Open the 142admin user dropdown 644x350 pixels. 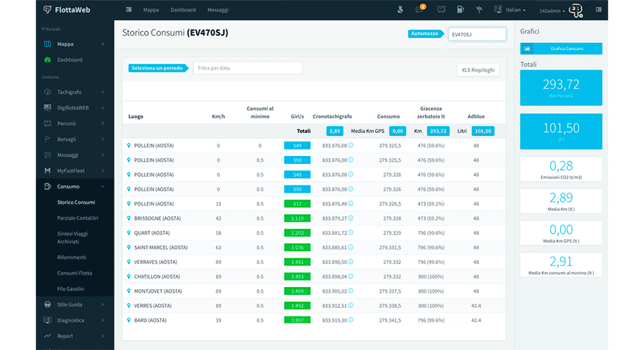click(553, 11)
